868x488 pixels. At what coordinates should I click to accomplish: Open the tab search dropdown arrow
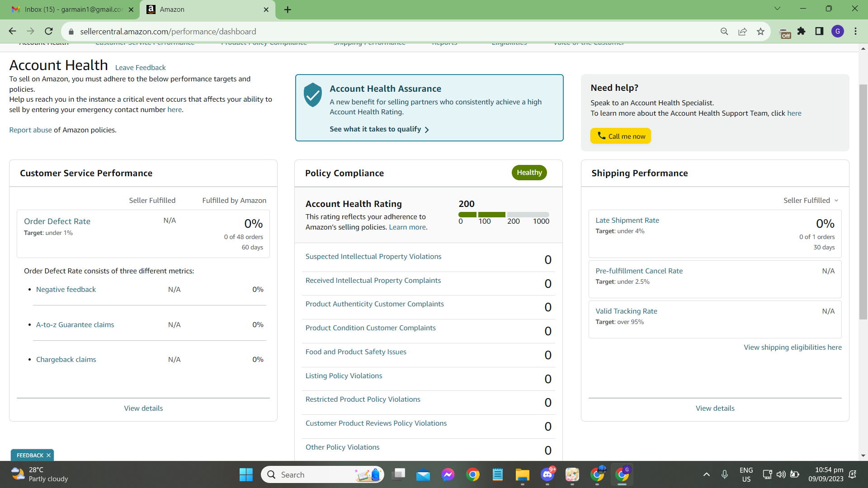coord(777,9)
